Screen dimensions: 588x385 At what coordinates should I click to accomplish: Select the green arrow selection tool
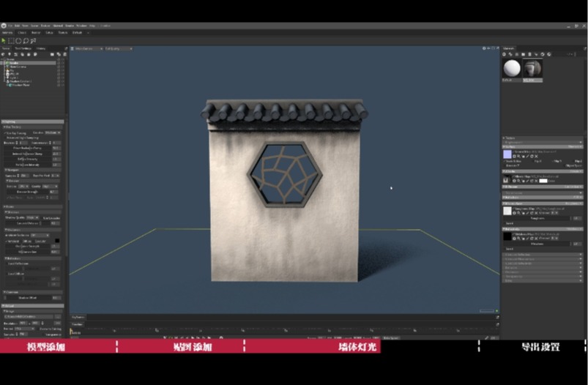coord(4,40)
